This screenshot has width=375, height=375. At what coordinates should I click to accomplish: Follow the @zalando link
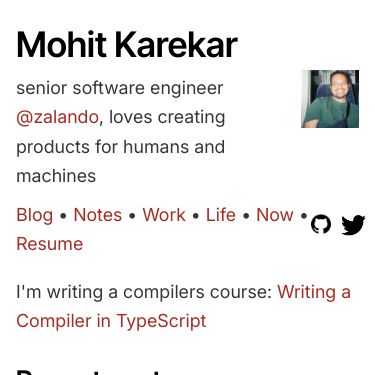[x=57, y=117]
